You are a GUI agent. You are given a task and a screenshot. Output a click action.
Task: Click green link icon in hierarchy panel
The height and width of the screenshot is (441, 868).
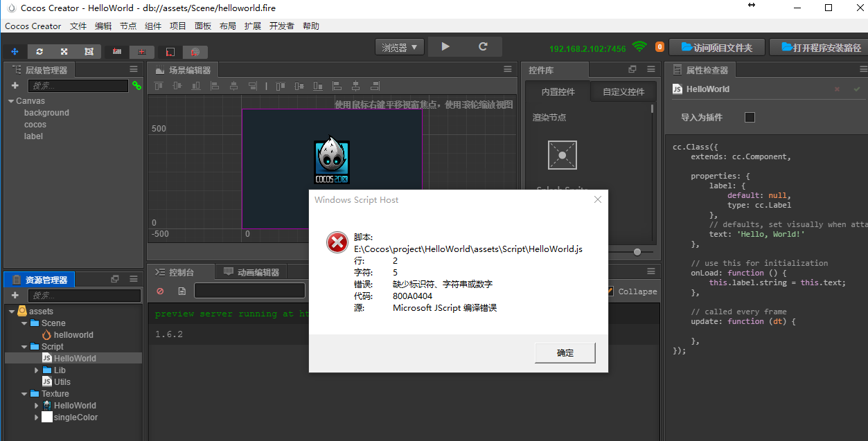(136, 86)
